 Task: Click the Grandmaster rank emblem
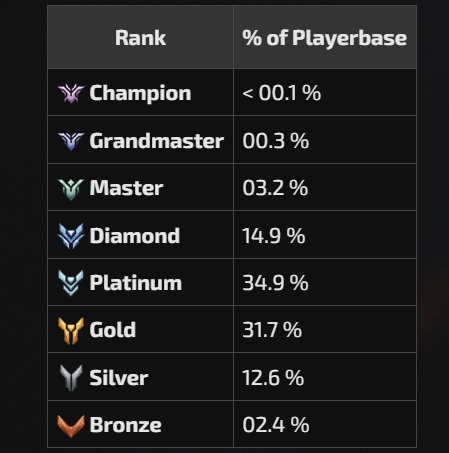pyautogui.click(x=71, y=141)
